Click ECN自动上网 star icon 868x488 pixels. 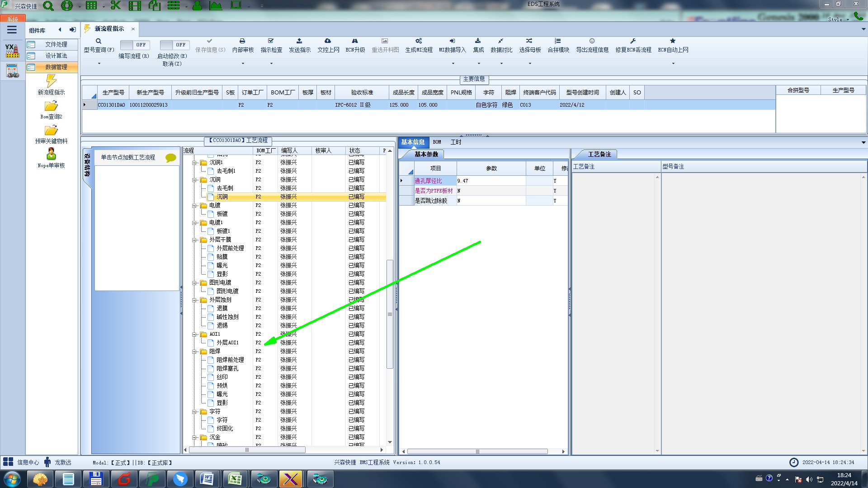click(673, 41)
